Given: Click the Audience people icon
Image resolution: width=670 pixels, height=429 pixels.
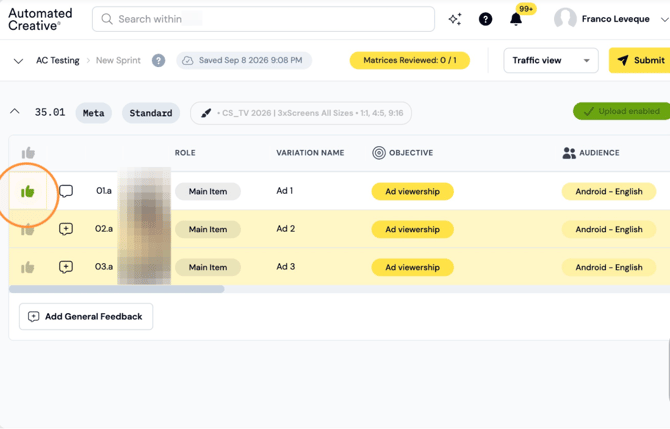Looking at the screenshot, I should [569, 153].
